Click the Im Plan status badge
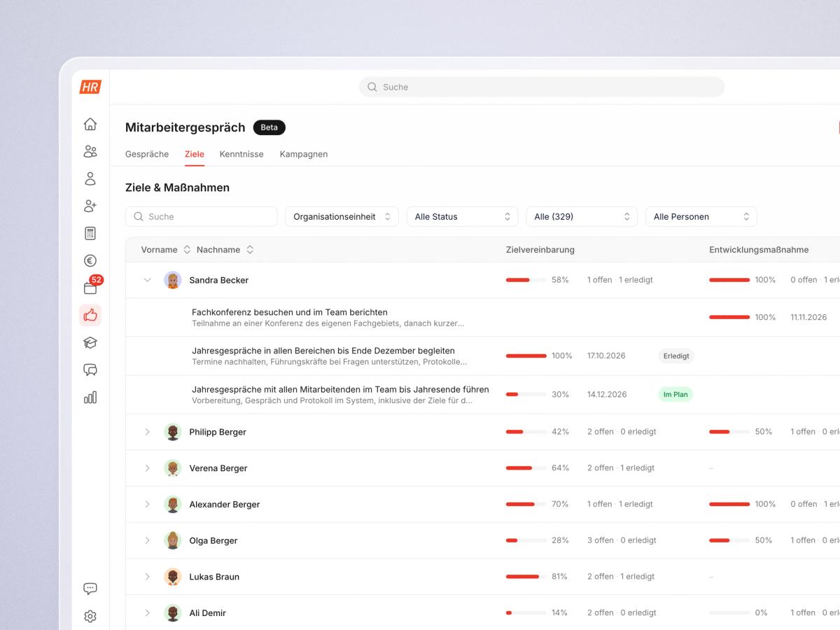The height and width of the screenshot is (630, 840). (675, 394)
